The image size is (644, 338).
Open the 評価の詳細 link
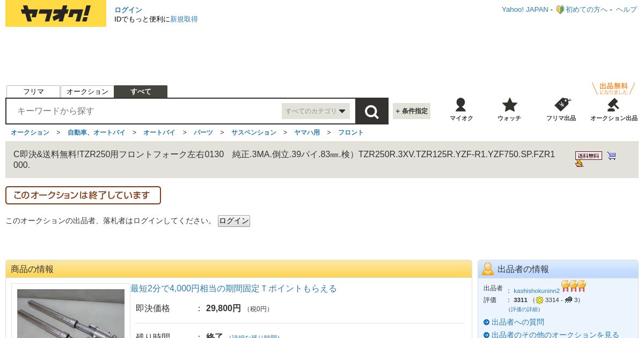[x=524, y=310]
